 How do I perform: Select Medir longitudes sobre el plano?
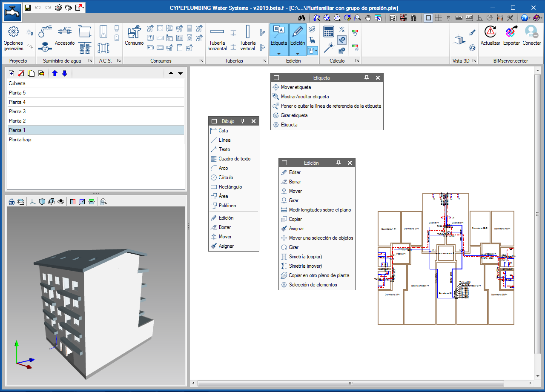click(x=317, y=210)
